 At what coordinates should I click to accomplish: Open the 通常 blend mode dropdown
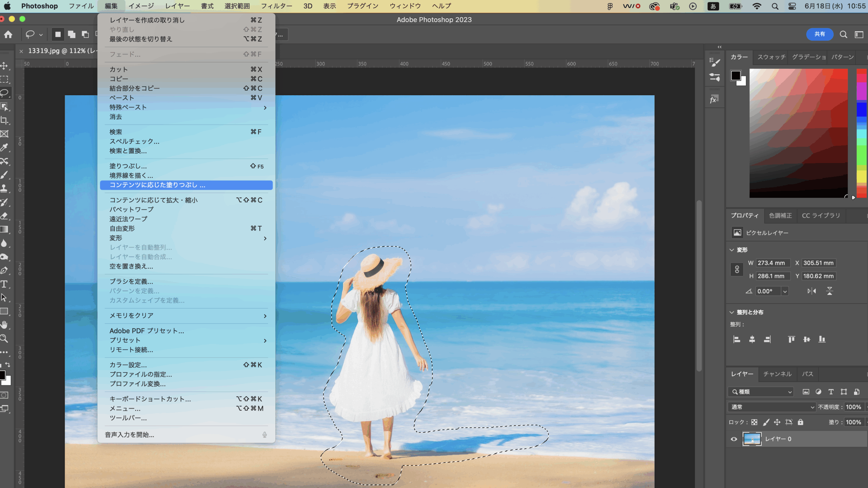pos(772,407)
